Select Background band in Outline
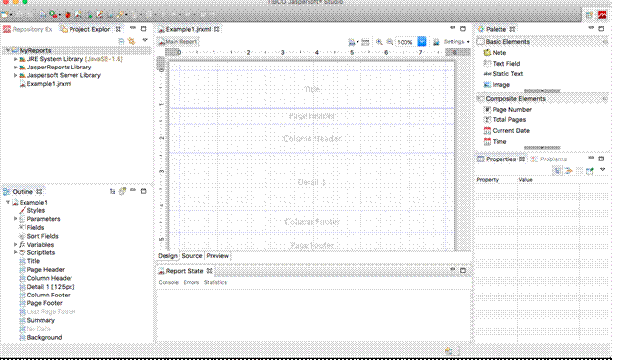The height and width of the screenshot is (364, 618). (x=40, y=338)
